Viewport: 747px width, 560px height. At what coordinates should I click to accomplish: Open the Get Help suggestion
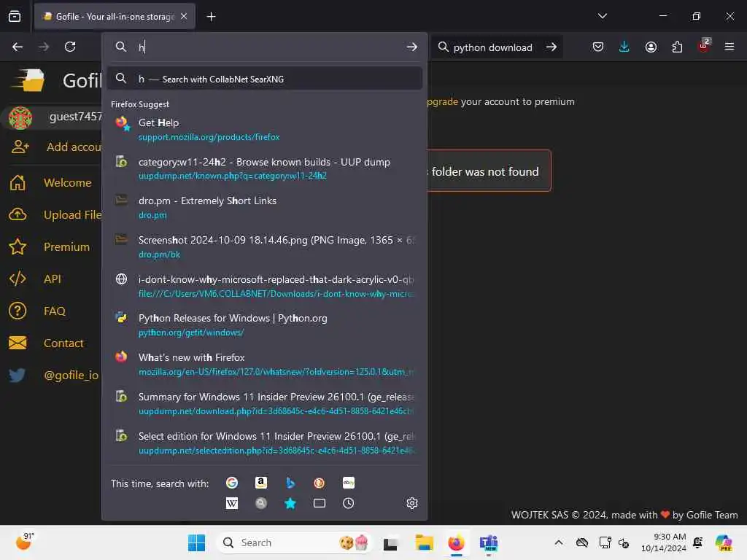coord(264,129)
